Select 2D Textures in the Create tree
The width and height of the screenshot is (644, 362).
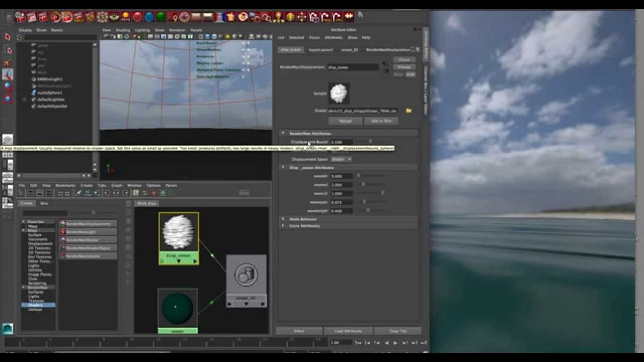[x=39, y=248]
